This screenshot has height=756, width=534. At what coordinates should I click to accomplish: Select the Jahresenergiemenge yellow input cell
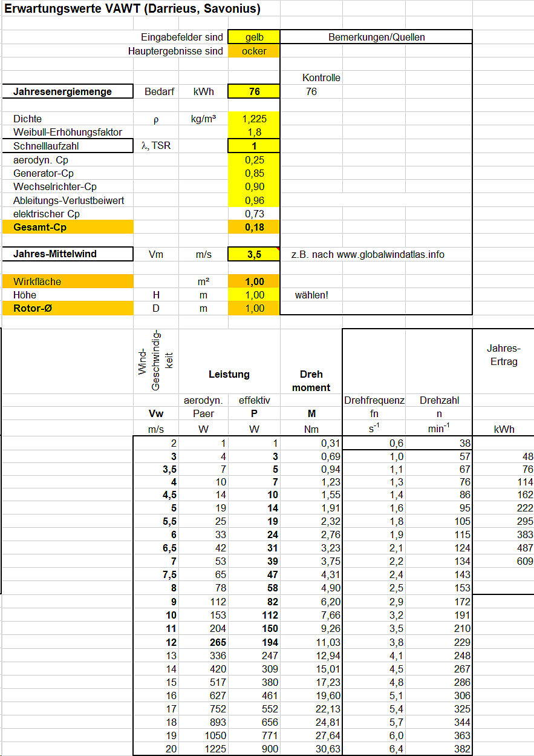[254, 92]
